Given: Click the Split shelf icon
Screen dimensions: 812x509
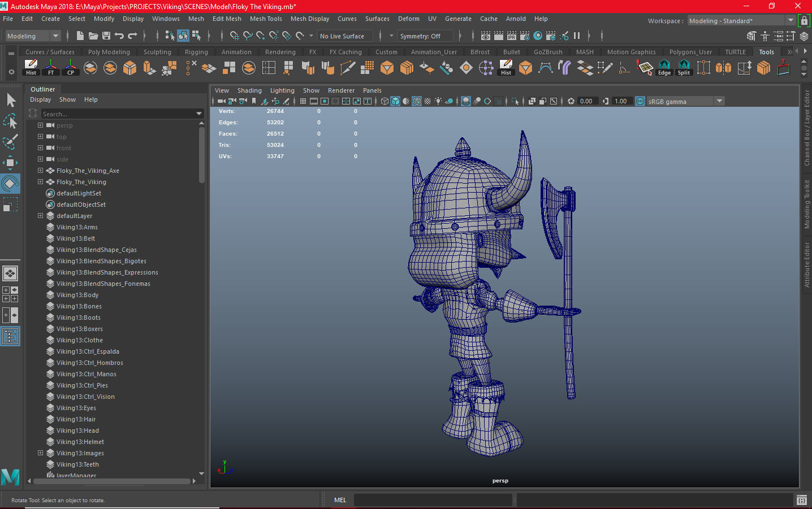Looking at the screenshot, I should 684,68.
